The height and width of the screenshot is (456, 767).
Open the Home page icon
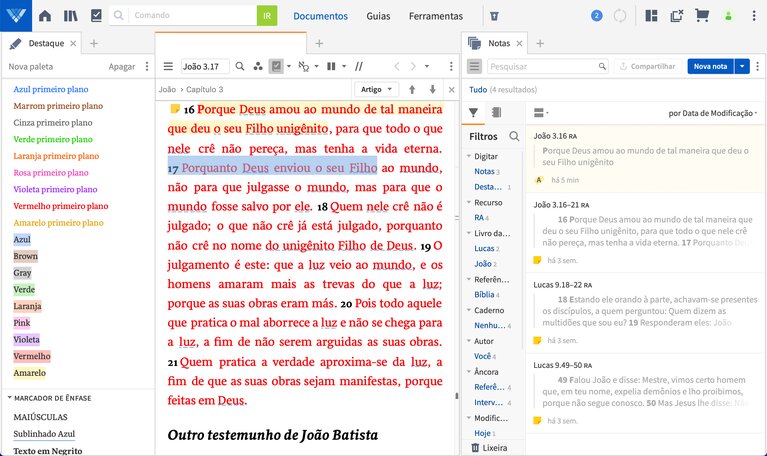45,16
